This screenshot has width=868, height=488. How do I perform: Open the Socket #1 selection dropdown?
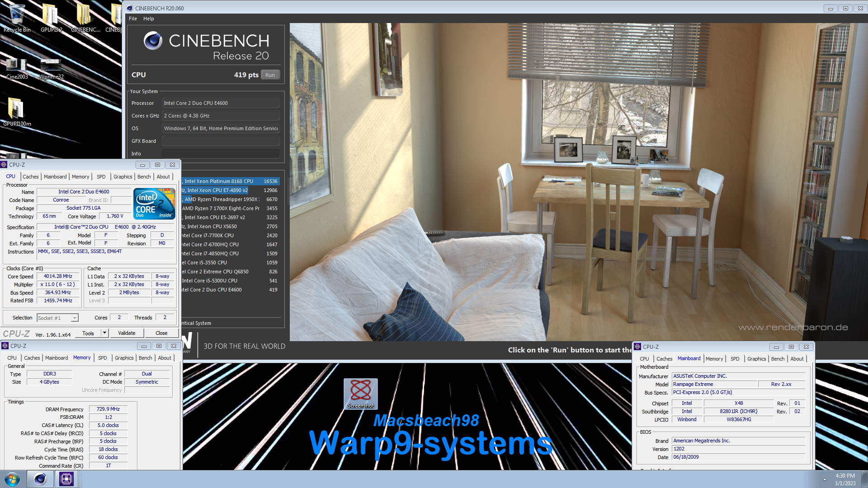click(x=57, y=318)
